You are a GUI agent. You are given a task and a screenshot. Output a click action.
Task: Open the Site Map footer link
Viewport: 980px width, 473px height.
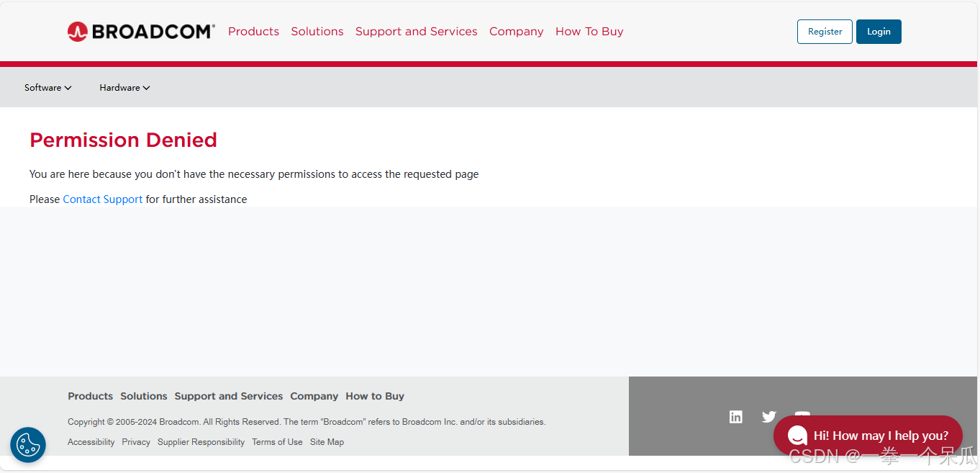point(327,442)
